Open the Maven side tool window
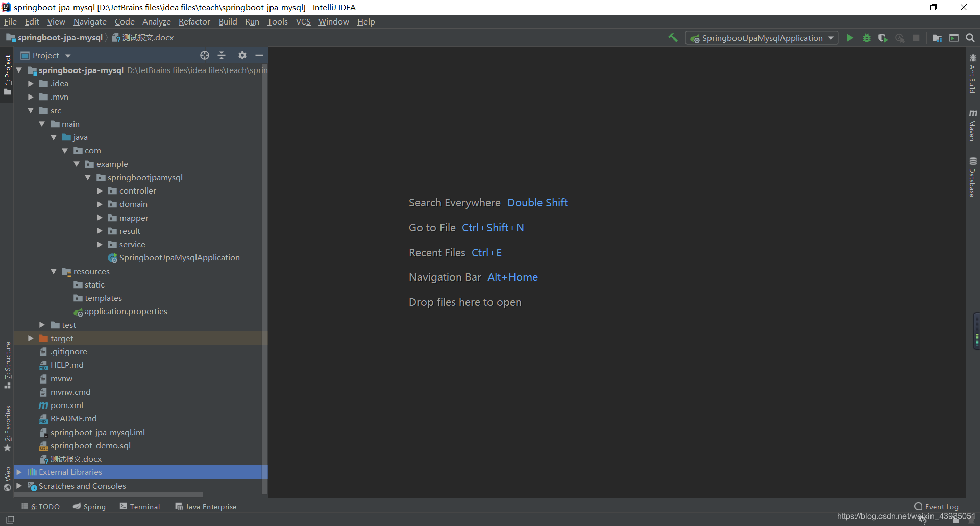980x526 pixels. click(x=973, y=126)
